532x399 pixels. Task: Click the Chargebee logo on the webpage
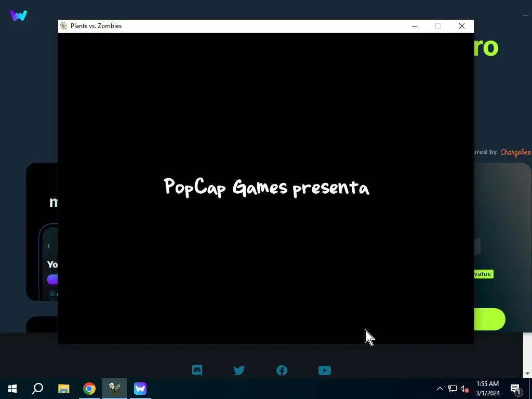516,152
